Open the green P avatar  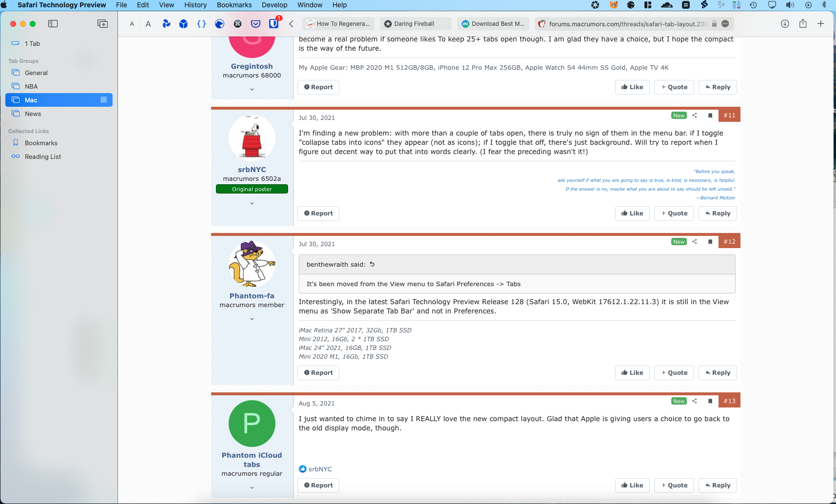point(252,424)
